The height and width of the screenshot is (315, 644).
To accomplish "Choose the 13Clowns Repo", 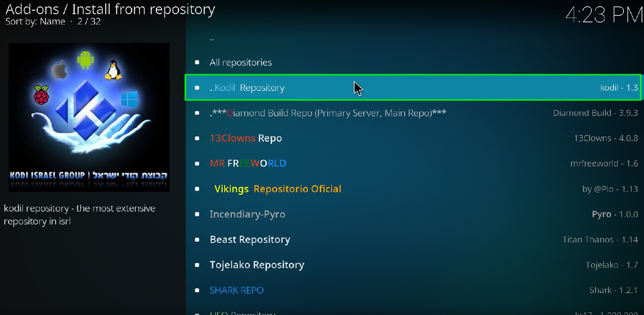I will (413, 138).
